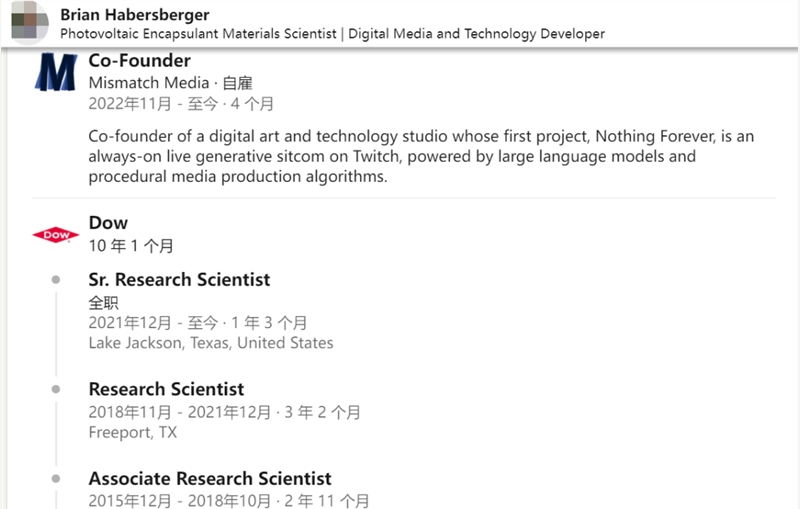This screenshot has width=800, height=509.
Task: Click timeline bullet beside Sr. Research Scientist
Action: pos(56,280)
